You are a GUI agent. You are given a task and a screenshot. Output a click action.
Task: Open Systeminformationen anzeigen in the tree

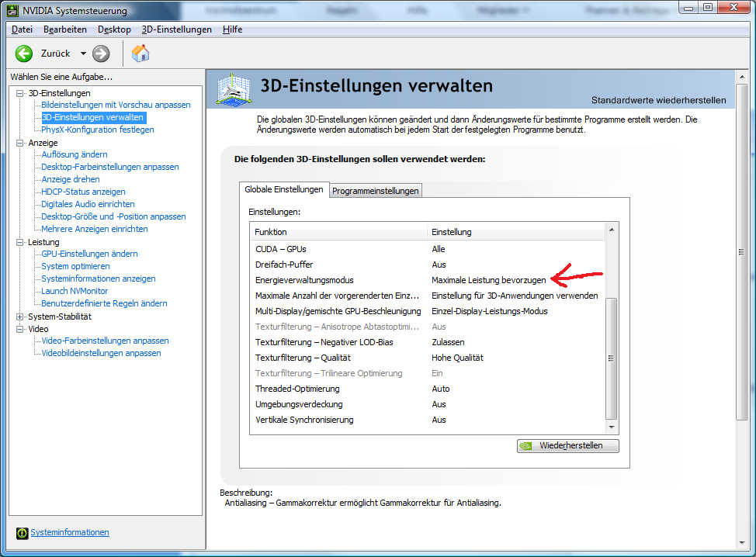99,279
